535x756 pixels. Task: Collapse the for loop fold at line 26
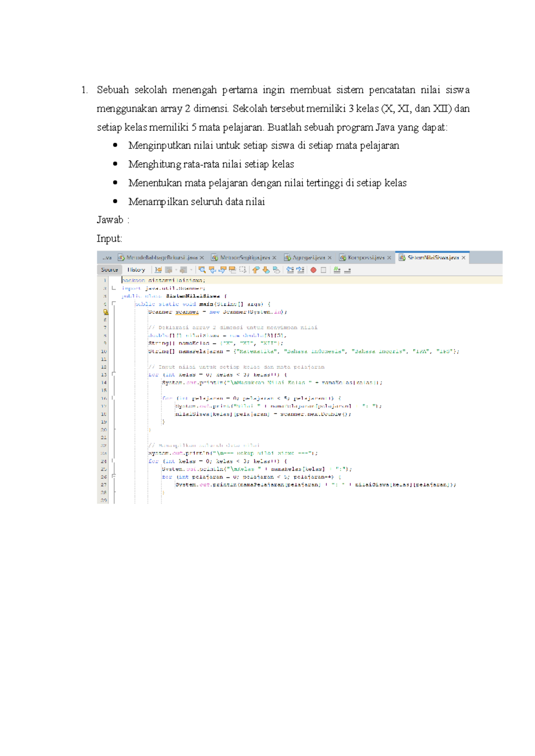(x=114, y=477)
